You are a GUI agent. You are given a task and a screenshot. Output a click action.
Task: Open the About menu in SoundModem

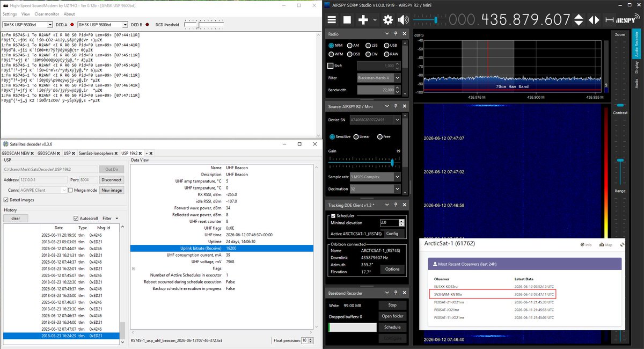[x=69, y=14]
